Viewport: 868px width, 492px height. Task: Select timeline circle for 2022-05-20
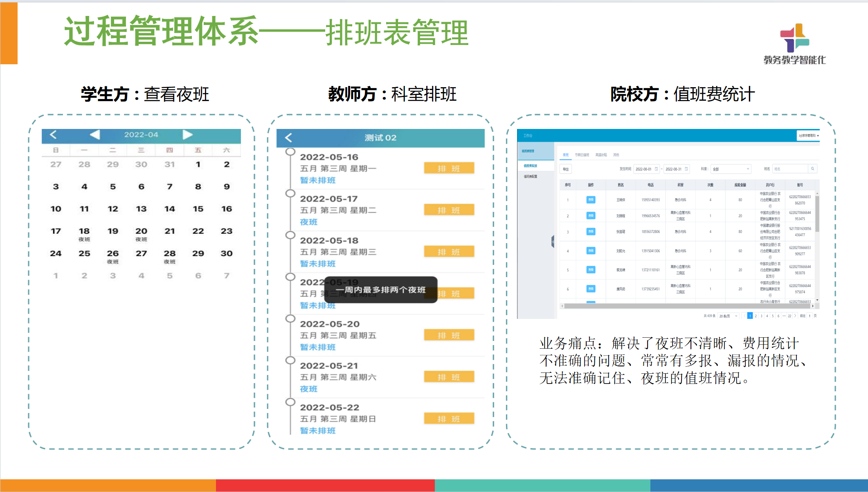coord(290,319)
